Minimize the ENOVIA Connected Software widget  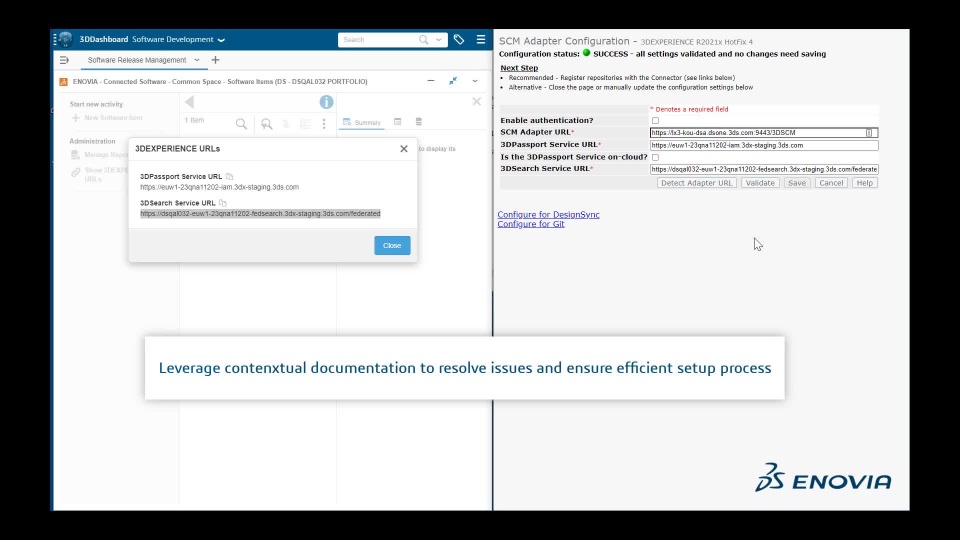(x=431, y=81)
